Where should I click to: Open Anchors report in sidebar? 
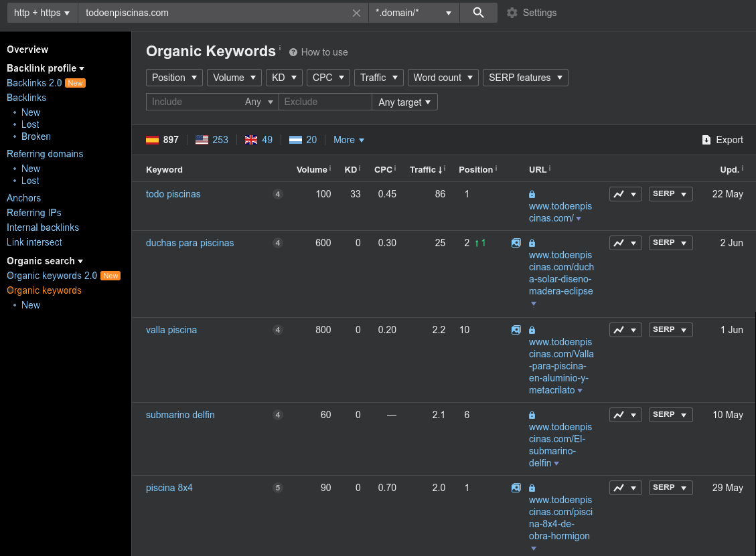coord(23,198)
